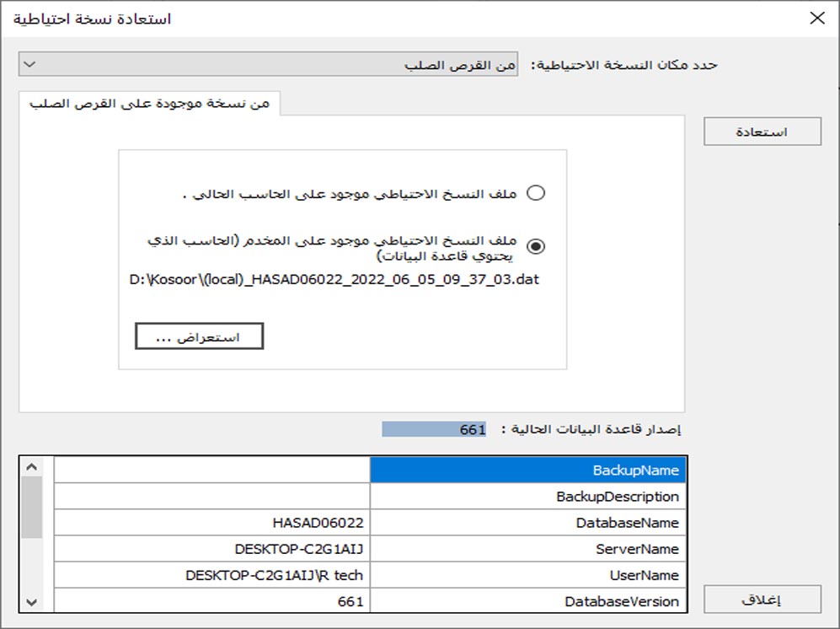Screen dimensions: 840x629
Task: Close the restore backup dialog window
Action: [x=817, y=19]
